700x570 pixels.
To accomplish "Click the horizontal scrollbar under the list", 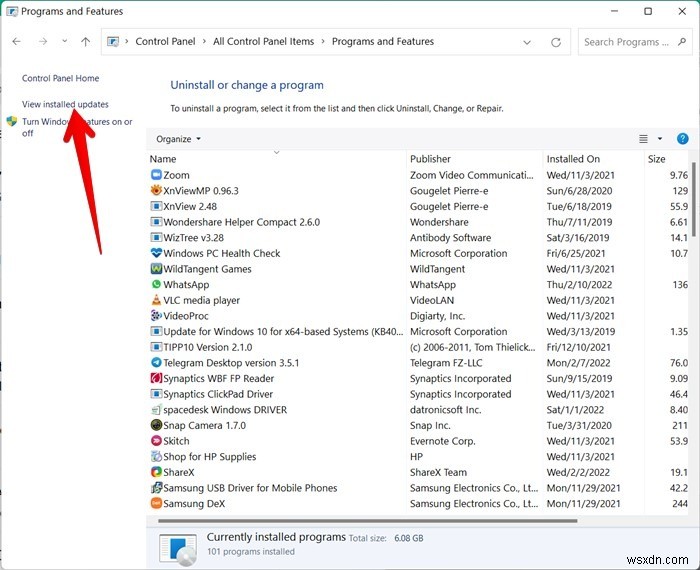I will click(367, 520).
